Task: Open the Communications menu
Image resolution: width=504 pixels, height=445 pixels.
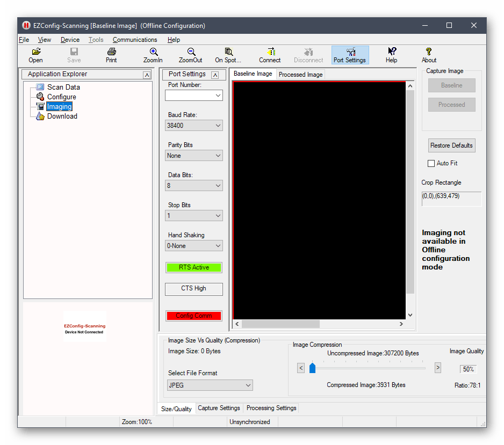Action: click(x=135, y=40)
